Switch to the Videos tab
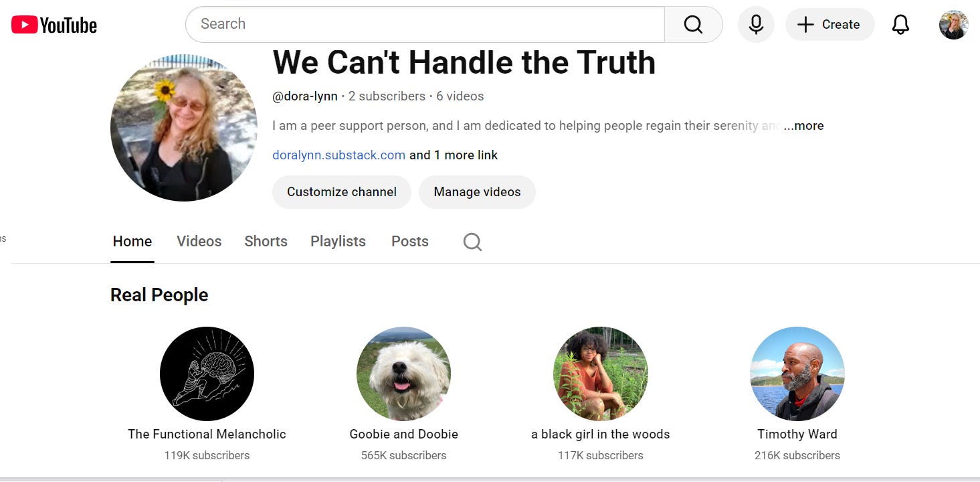980x482 pixels. pyautogui.click(x=199, y=242)
